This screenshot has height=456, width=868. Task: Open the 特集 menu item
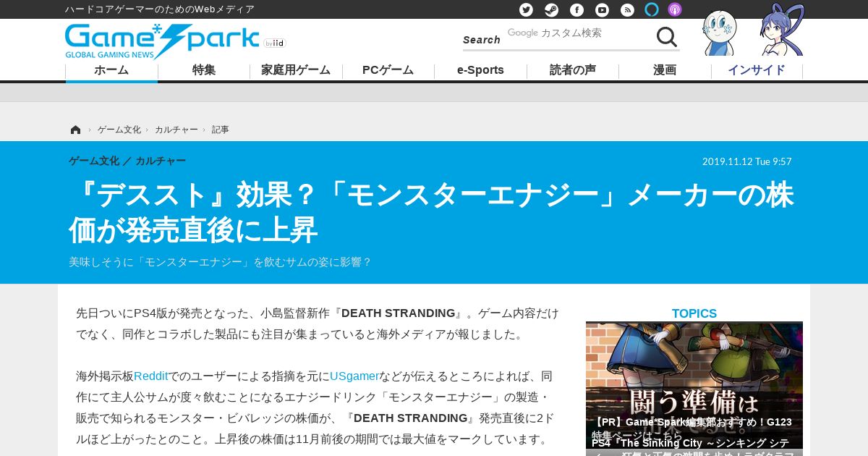pyautogui.click(x=204, y=71)
